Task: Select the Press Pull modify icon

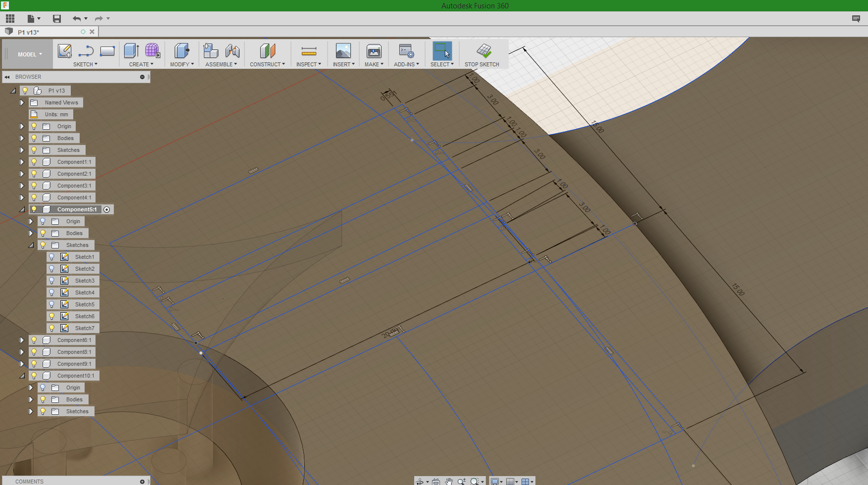Action: 182,50
